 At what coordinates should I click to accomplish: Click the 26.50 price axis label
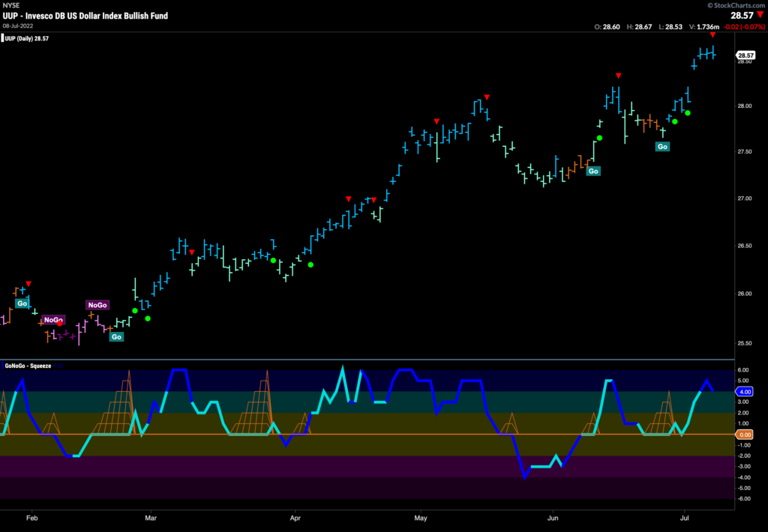[745, 246]
